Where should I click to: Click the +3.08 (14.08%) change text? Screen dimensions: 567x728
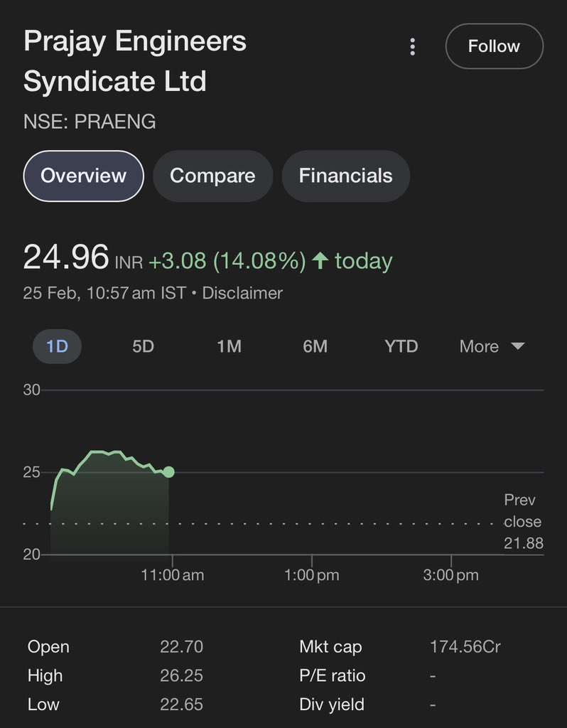[227, 261]
